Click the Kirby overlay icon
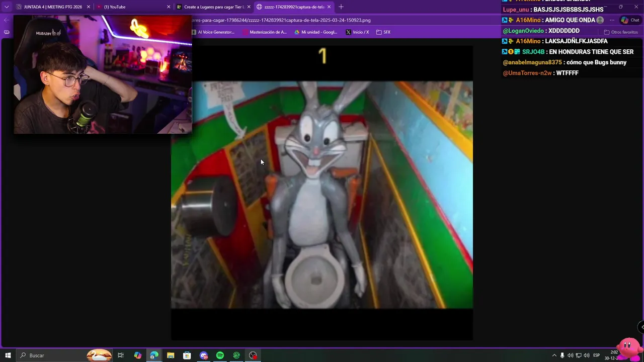The height and width of the screenshot is (362, 644). point(629,348)
